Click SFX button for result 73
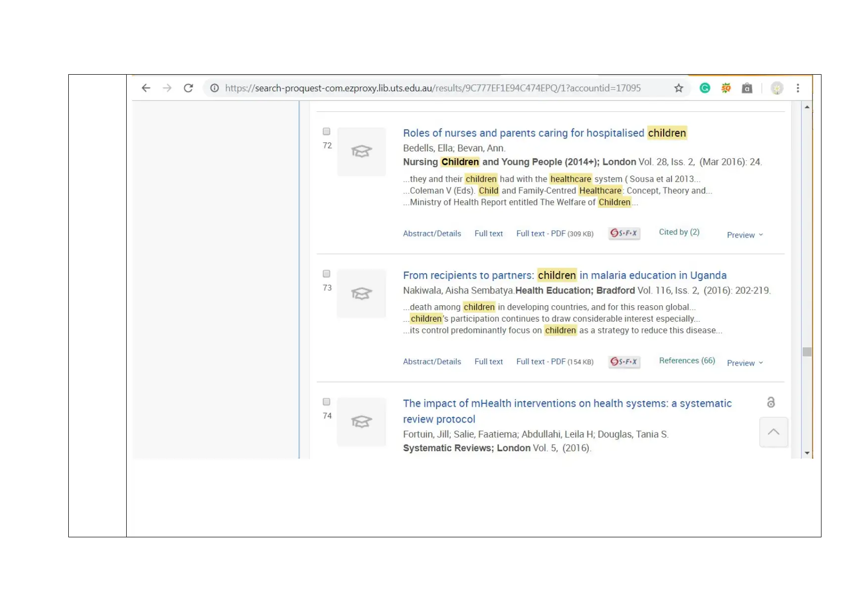868x614 pixels. 624,362
